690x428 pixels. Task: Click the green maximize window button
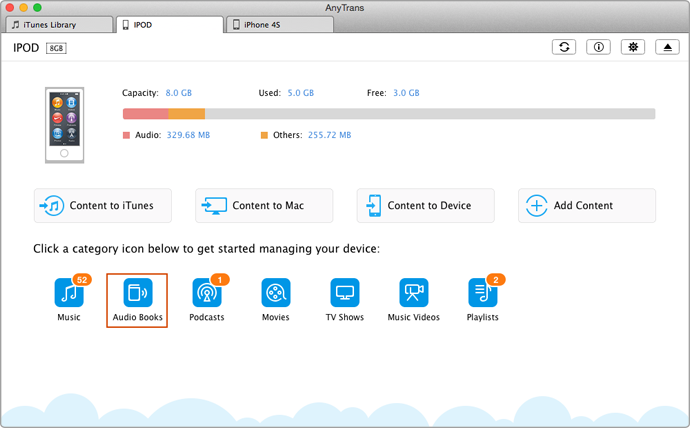click(x=37, y=7)
